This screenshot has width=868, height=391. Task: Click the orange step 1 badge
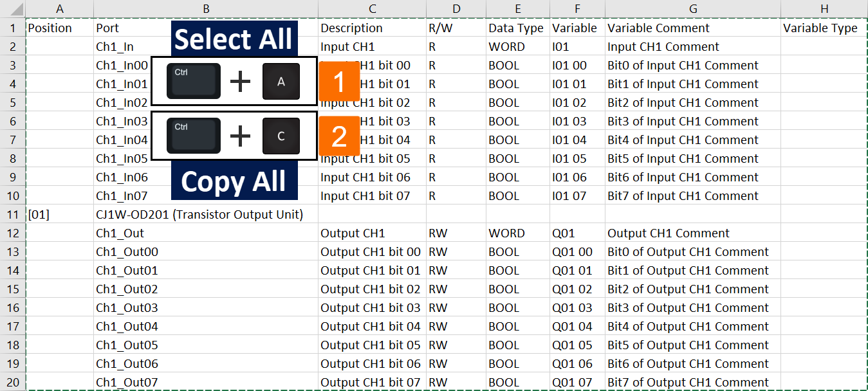click(339, 82)
